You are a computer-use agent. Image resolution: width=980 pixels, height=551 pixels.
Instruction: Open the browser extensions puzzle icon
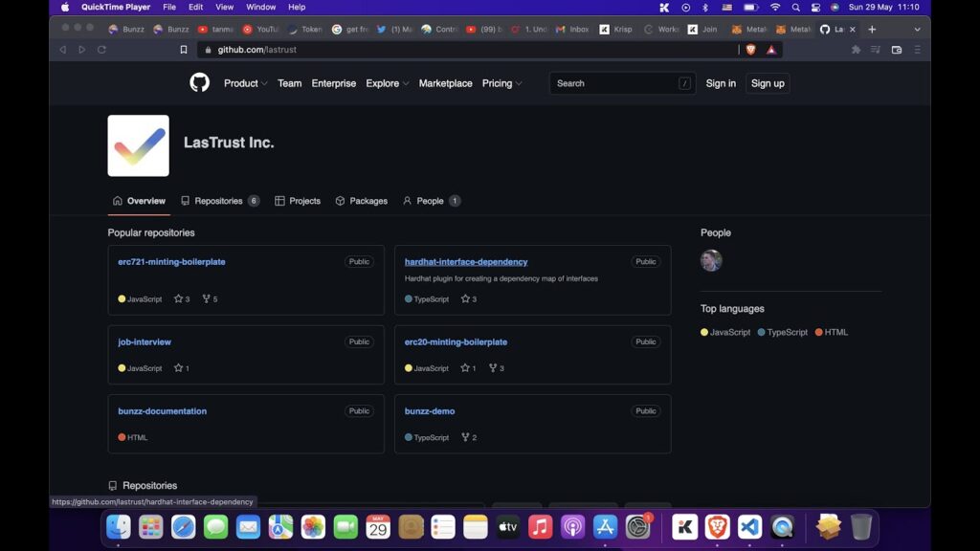[856, 50]
